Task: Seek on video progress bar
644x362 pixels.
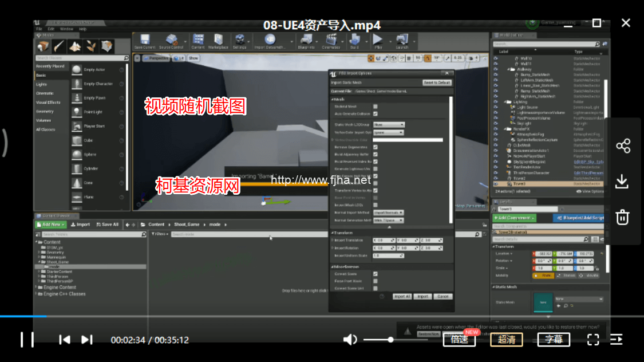Action: tap(322, 316)
